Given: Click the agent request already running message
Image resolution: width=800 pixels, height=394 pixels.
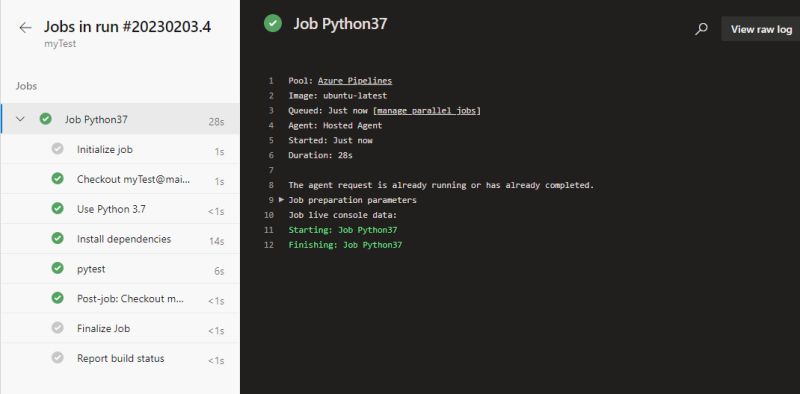Looking at the screenshot, I should click(441, 185).
